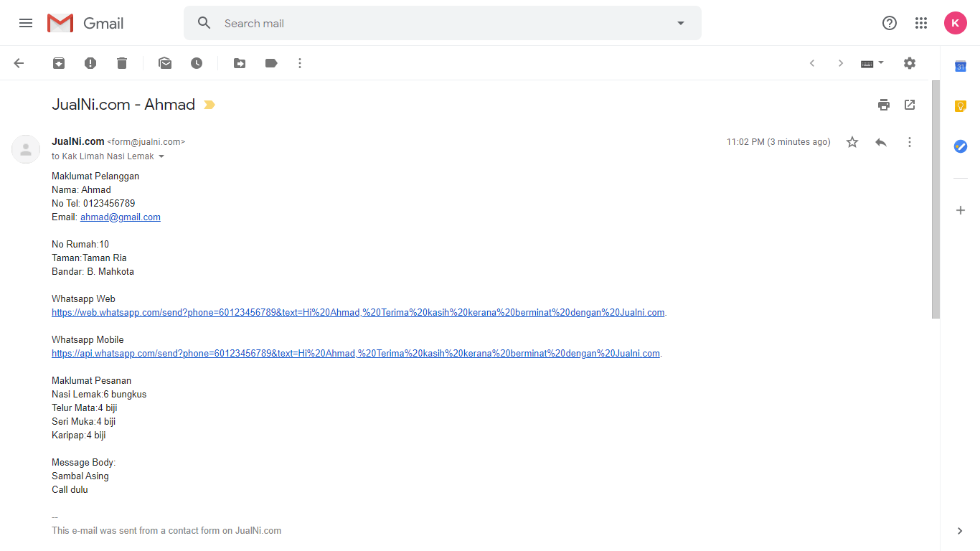Print the entire email conversation
The image size is (980, 551).
(x=884, y=105)
